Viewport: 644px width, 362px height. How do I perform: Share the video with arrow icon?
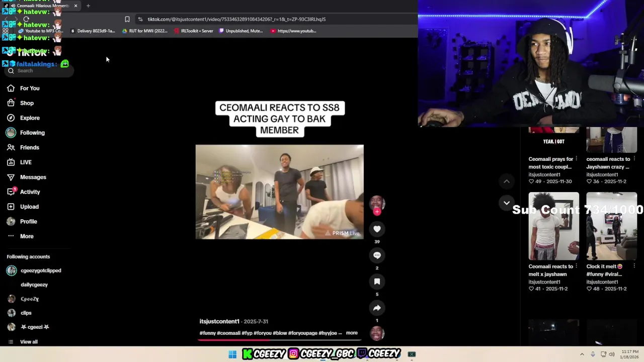coord(377,308)
